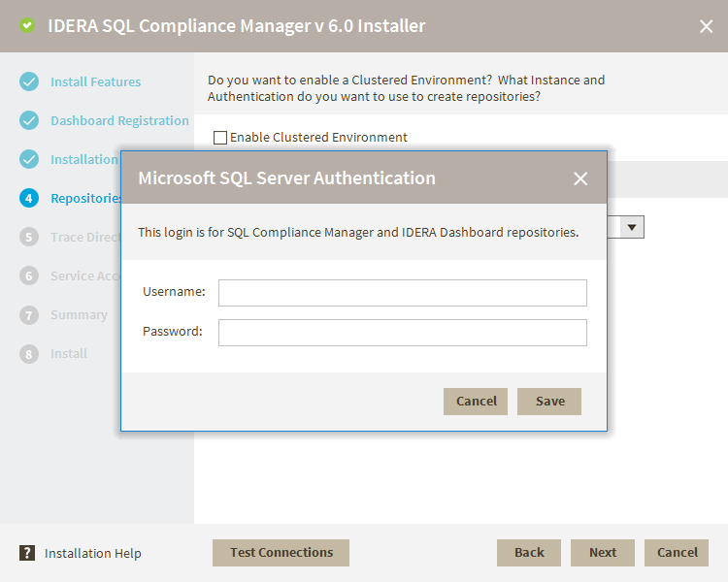Click the step 8 Install number icon

[29, 353]
